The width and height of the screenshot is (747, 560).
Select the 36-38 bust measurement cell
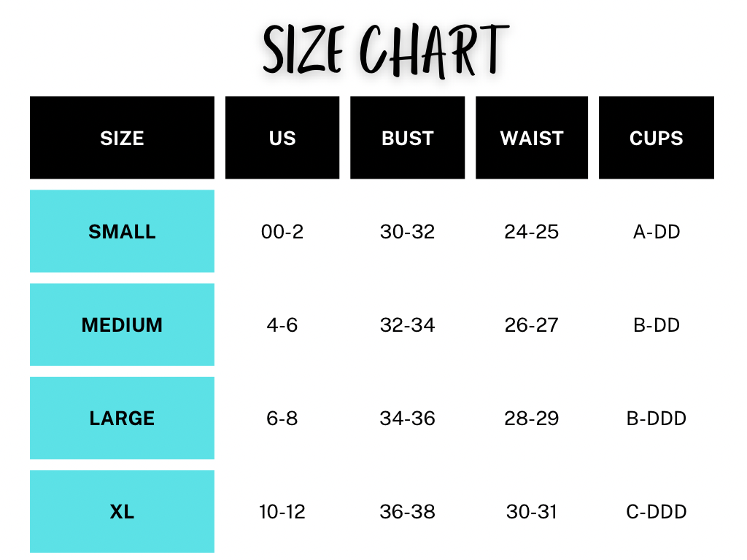pyautogui.click(x=407, y=512)
